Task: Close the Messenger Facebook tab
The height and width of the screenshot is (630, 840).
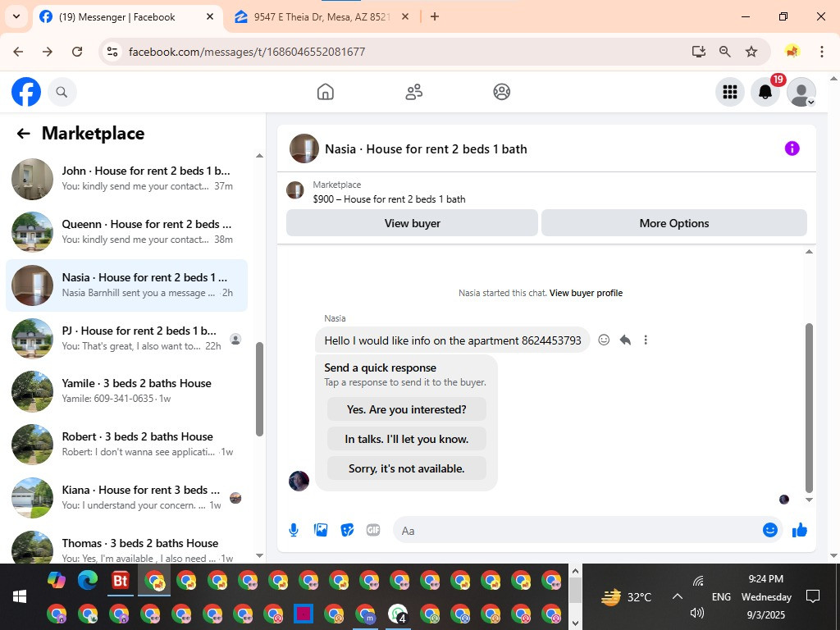Action: (x=210, y=16)
